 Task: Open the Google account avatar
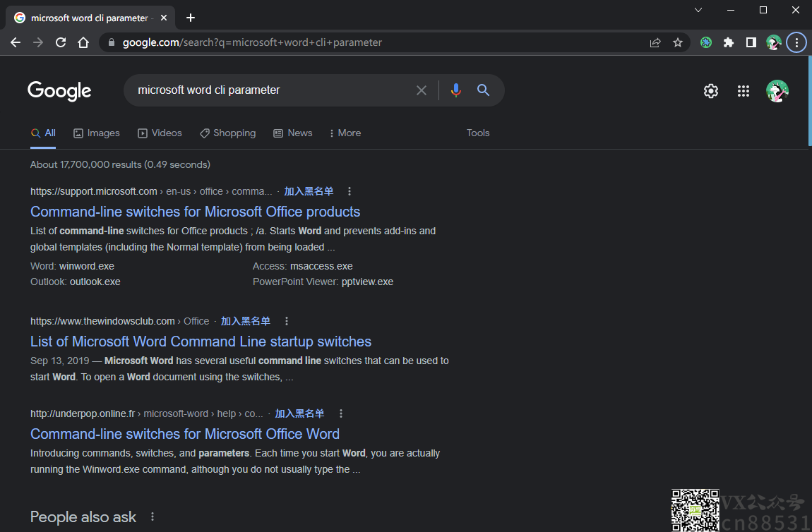777,91
